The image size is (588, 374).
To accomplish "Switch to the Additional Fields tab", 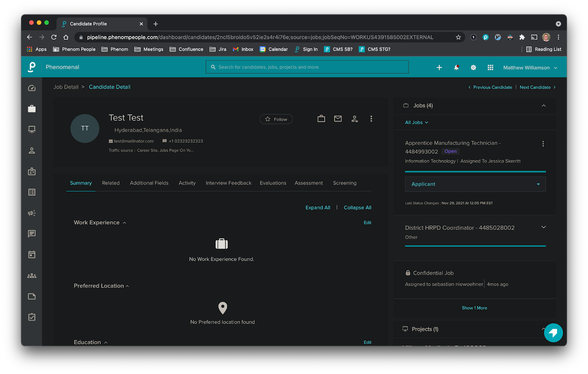I will [x=149, y=183].
